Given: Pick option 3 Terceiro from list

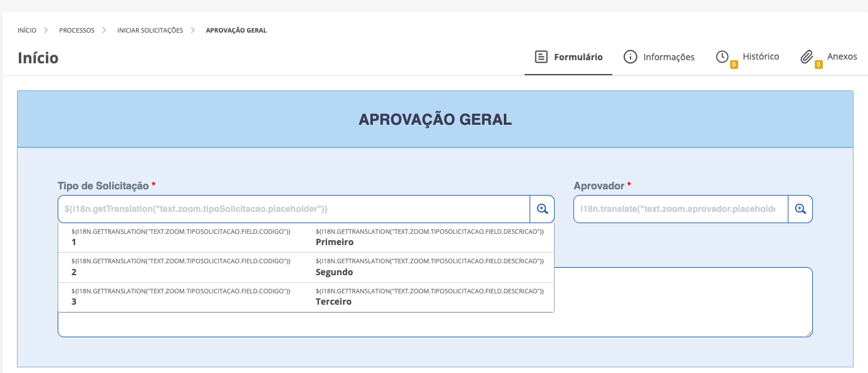Looking at the screenshot, I should point(306,297).
